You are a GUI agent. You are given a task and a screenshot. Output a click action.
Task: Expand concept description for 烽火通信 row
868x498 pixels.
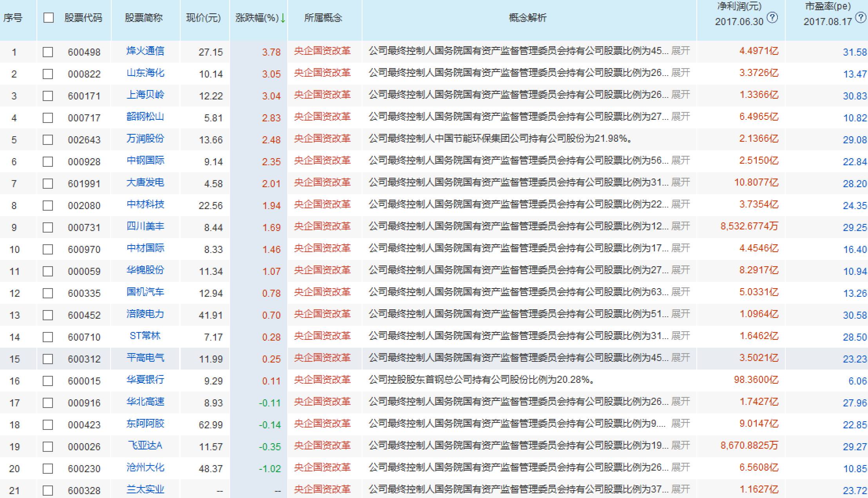tap(680, 51)
